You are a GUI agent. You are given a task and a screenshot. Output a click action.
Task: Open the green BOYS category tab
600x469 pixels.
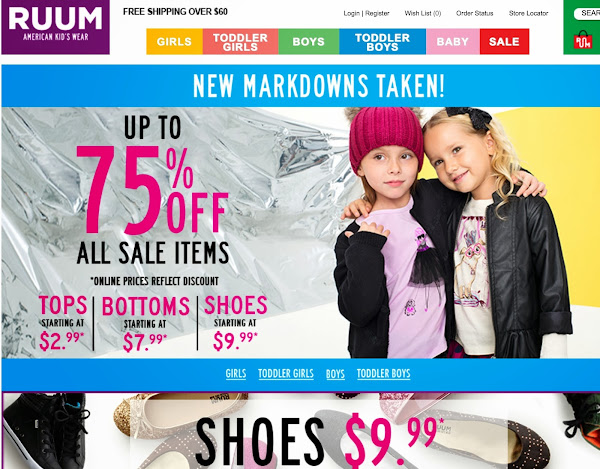pos(308,41)
